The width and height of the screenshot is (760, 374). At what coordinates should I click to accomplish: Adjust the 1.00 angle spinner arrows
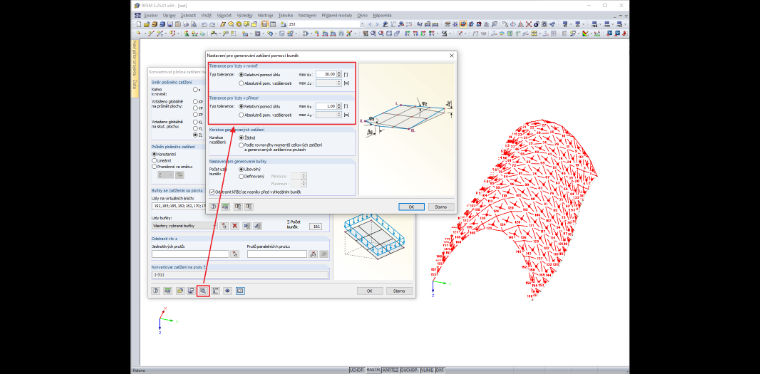tap(339, 106)
